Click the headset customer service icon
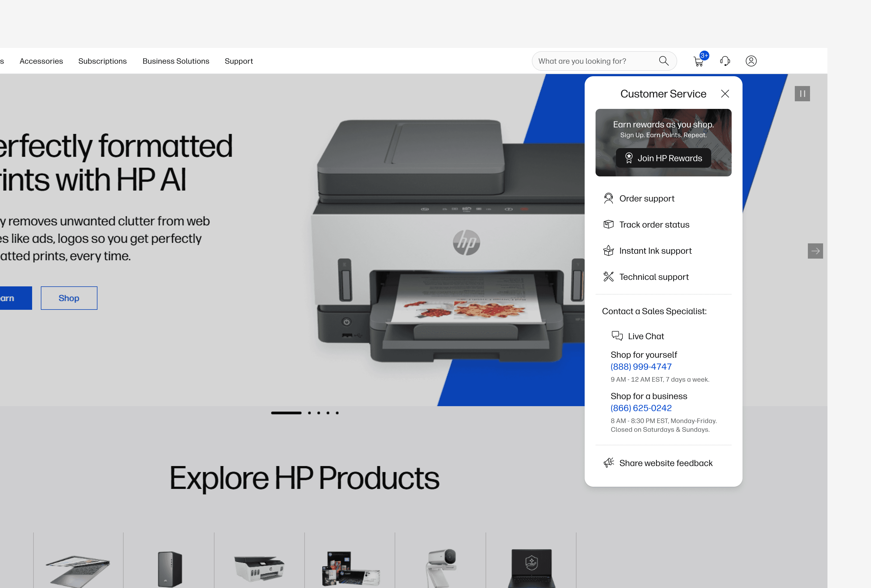The image size is (871, 588). click(725, 61)
